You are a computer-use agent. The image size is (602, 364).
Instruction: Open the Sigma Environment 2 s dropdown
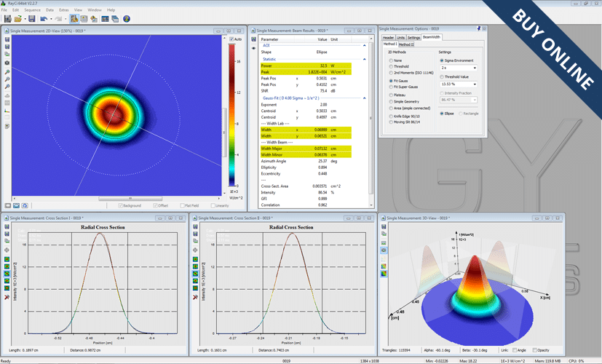pyautogui.click(x=459, y=68)
